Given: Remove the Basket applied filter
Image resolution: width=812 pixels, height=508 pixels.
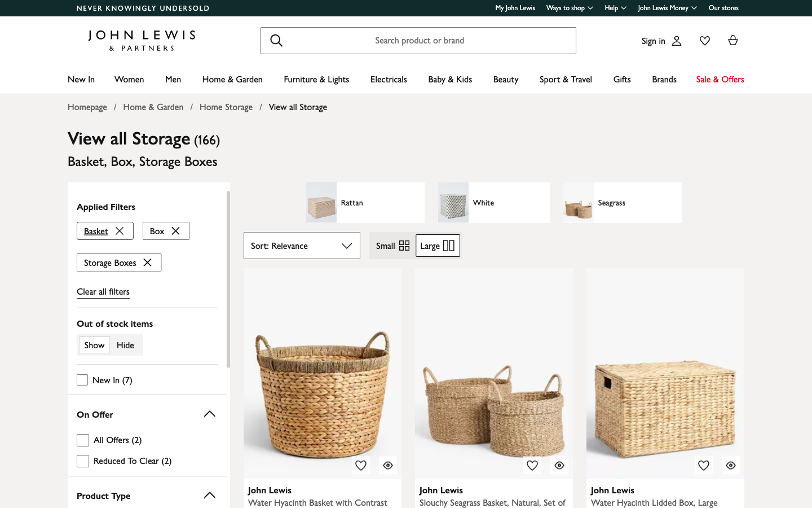Looking at the screenshot, I should 120,231.
